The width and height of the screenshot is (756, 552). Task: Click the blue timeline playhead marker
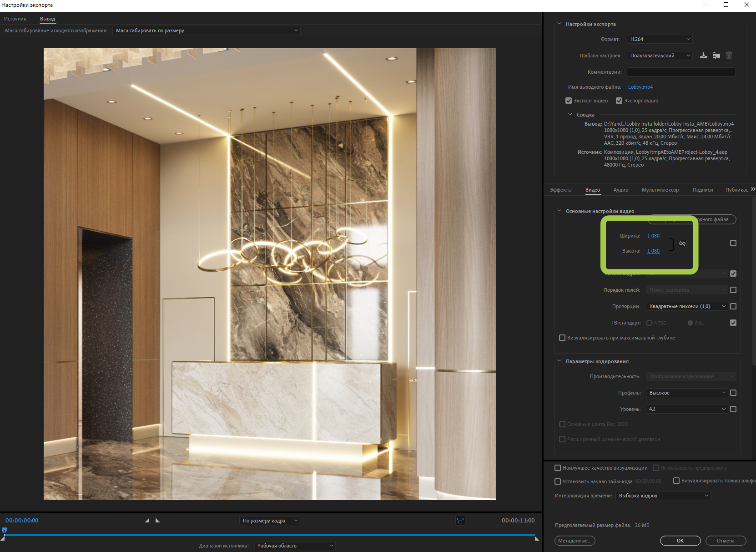(5, 530)
